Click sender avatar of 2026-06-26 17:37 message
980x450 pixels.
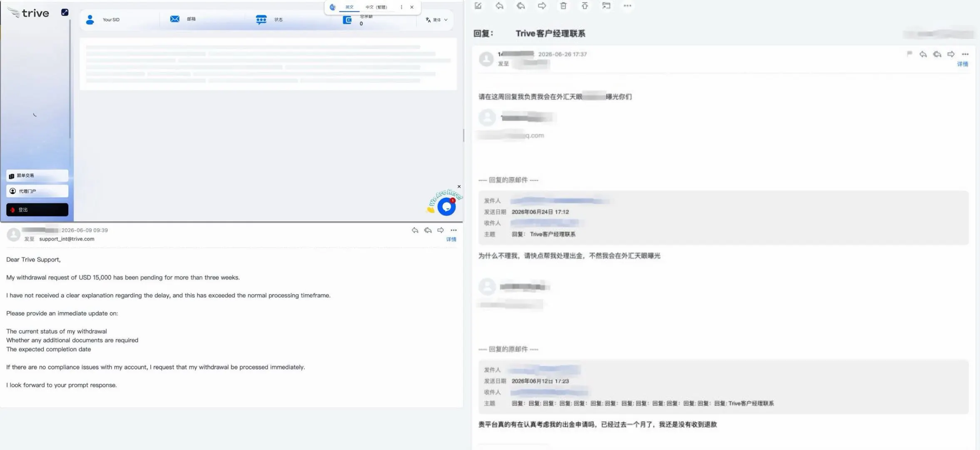coord(486,59)
